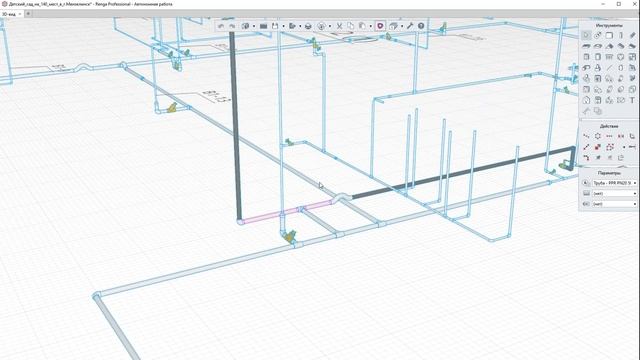640x360 pixels.
Task: Redo the action in toolbar
Action: pos(232,26)
